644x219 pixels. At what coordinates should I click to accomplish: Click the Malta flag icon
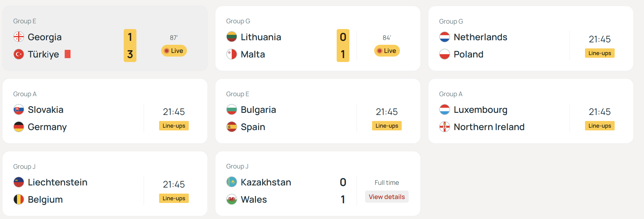tap(232, 54)
